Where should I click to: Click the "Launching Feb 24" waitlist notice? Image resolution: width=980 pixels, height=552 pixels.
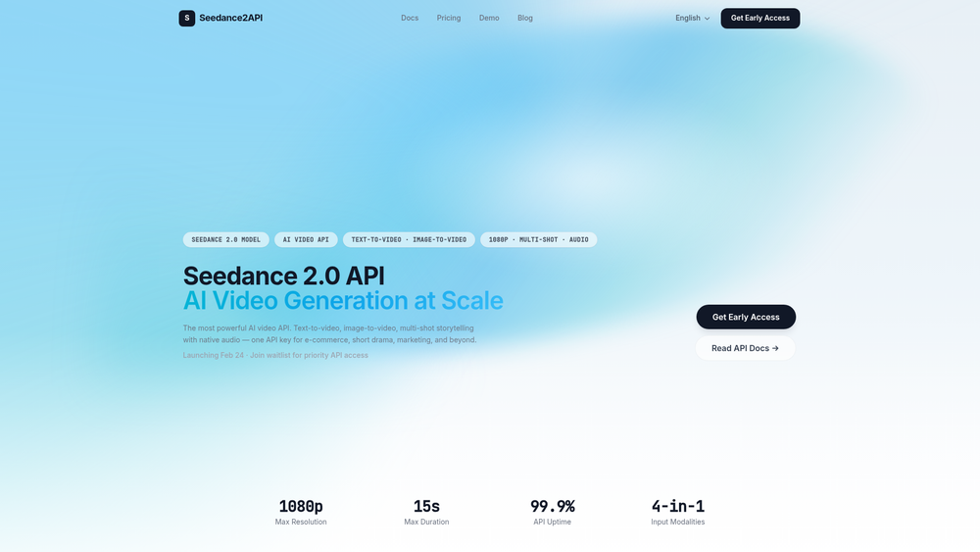tap(275, 355)
